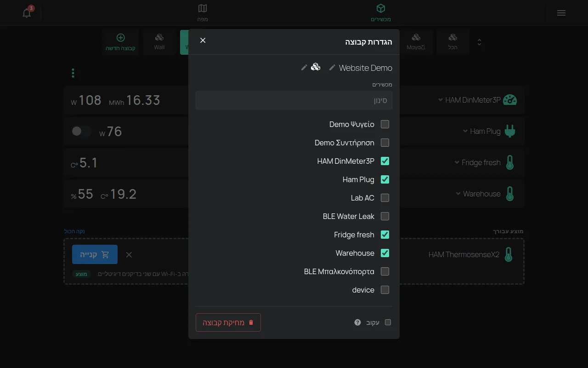
Task: Uncheck the Fridge fresh checkbox
Action: (x=385, y=235)
